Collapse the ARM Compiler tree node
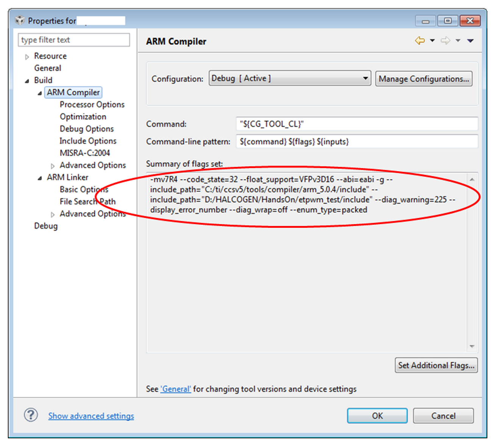The image size is (493, 448). pyautogui.click(x=39, y=92)
